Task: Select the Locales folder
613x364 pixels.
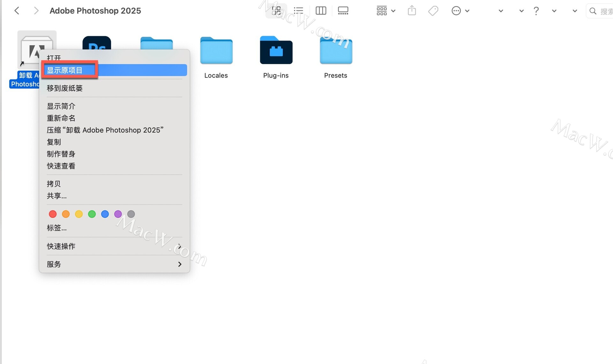Action: (216, 50)
